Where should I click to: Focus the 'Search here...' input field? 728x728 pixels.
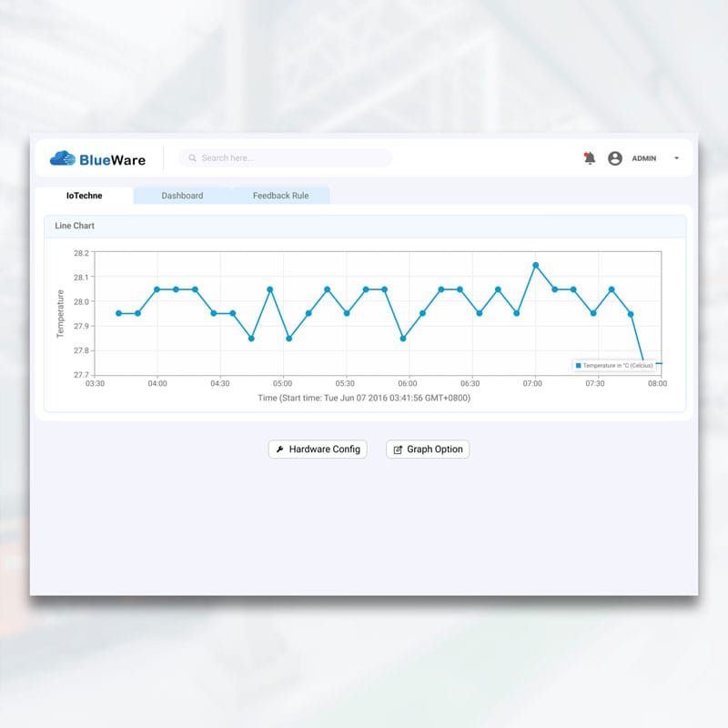point(291,158)
